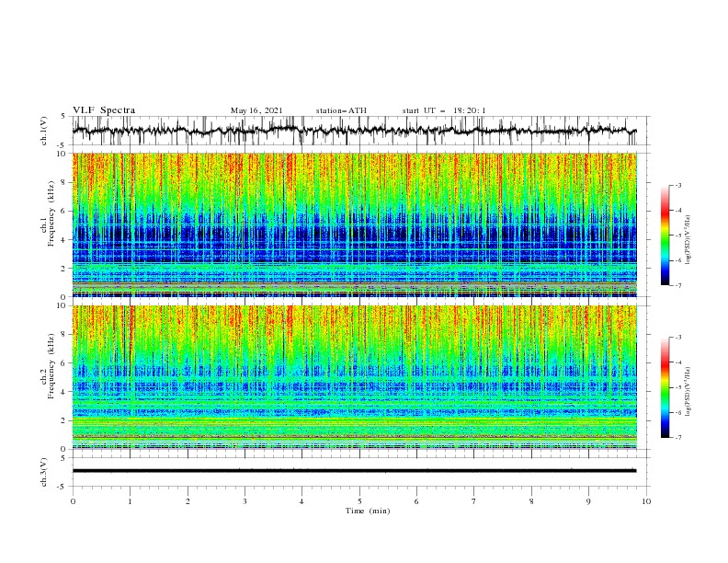Click the "-7" tick on ch.2 colorbar

click(677, 438)
